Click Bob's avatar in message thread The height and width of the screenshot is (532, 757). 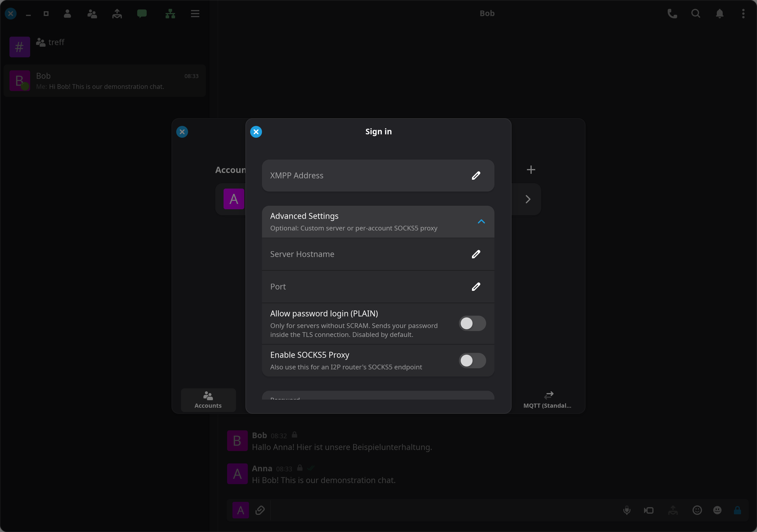237,441
